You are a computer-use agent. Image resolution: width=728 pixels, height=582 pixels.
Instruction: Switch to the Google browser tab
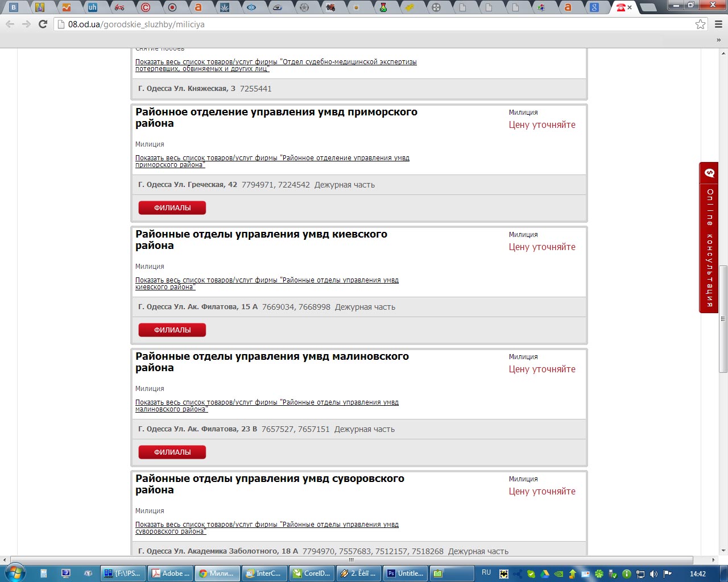tap(594, 7)
